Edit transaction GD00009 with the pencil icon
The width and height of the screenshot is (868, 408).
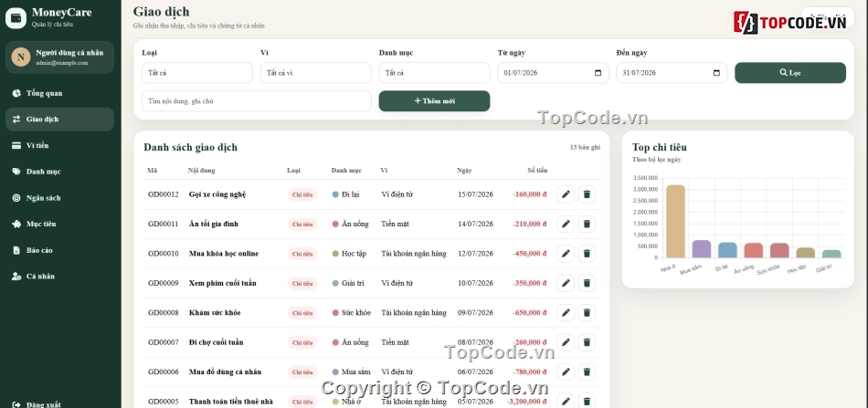(x=566, y=283)
